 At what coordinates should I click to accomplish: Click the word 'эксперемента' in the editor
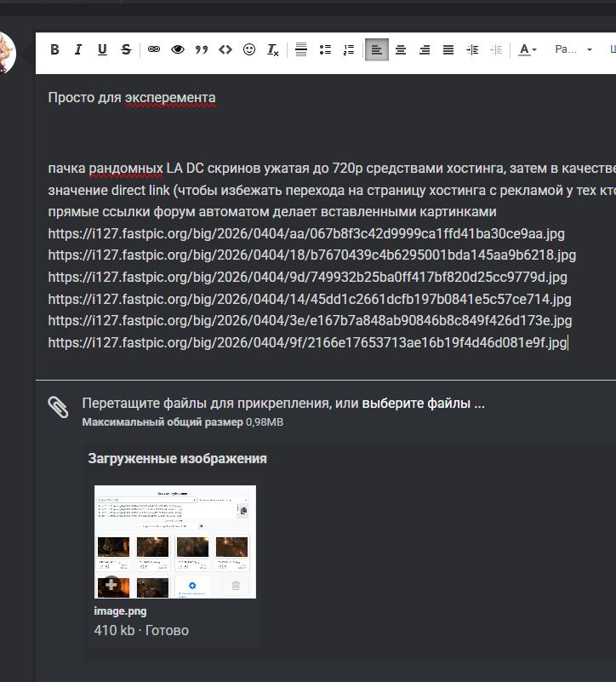click(170, 98)
